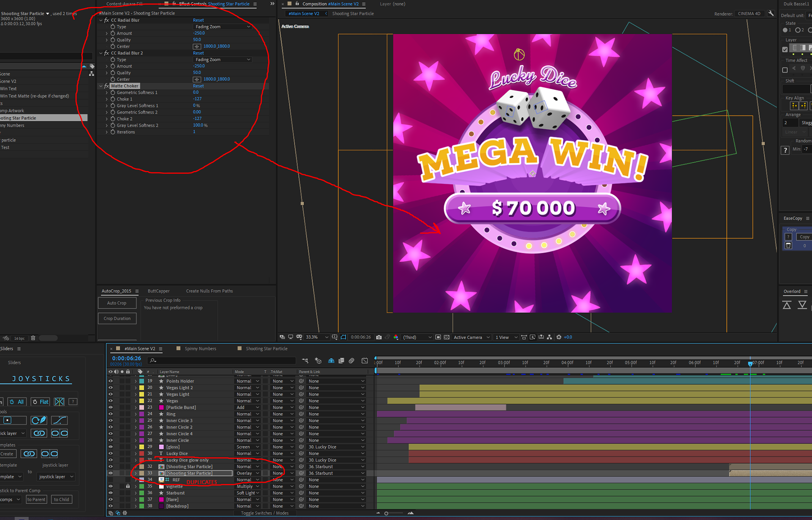Toggle the Region of Interest icon
This screenshot has height=520, width=812.
pos(438,337)
